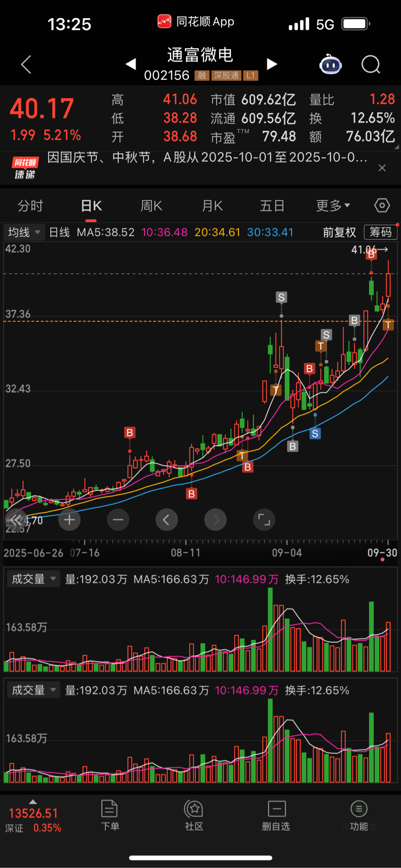Screen dimensions: 401x868
Task: Move chart right with the circular arrow button
Action: point(216,520)
